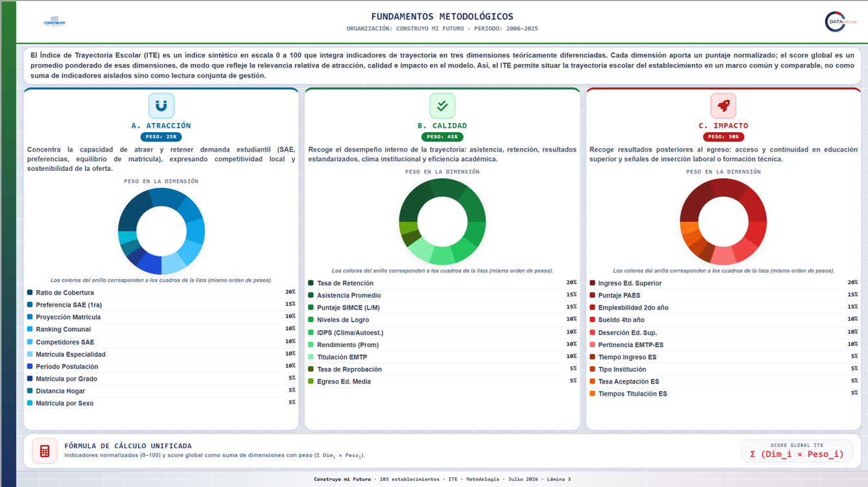
Task: Click the red Impacto donut chart
Action: click(x=723, y=222)
